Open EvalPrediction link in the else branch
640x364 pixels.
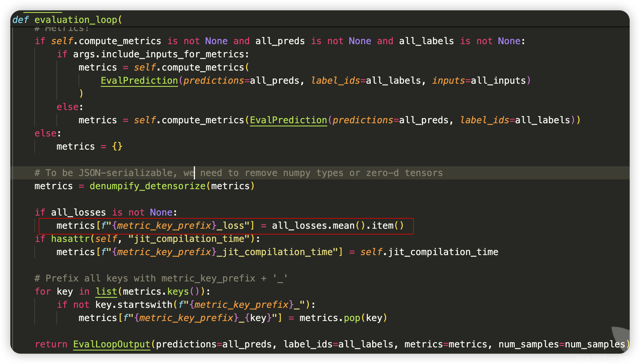[x=288, y=120]
